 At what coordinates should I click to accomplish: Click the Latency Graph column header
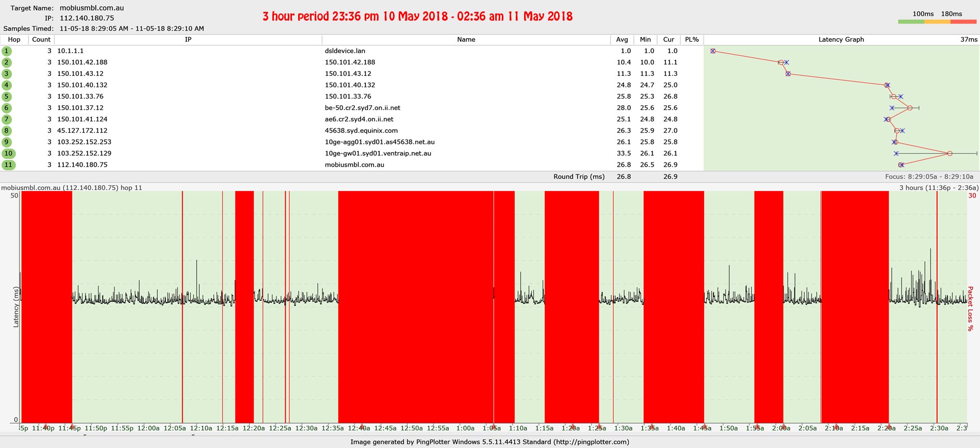pos(841,40)
